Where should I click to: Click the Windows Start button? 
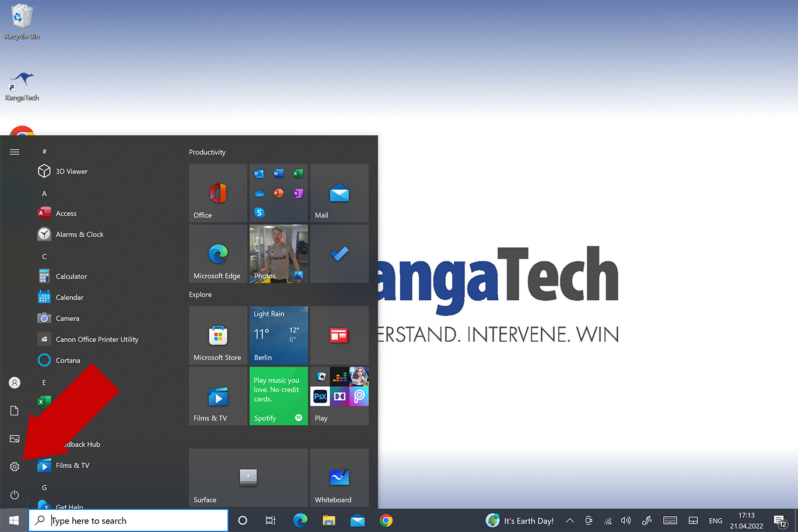[x=14, y=520]
